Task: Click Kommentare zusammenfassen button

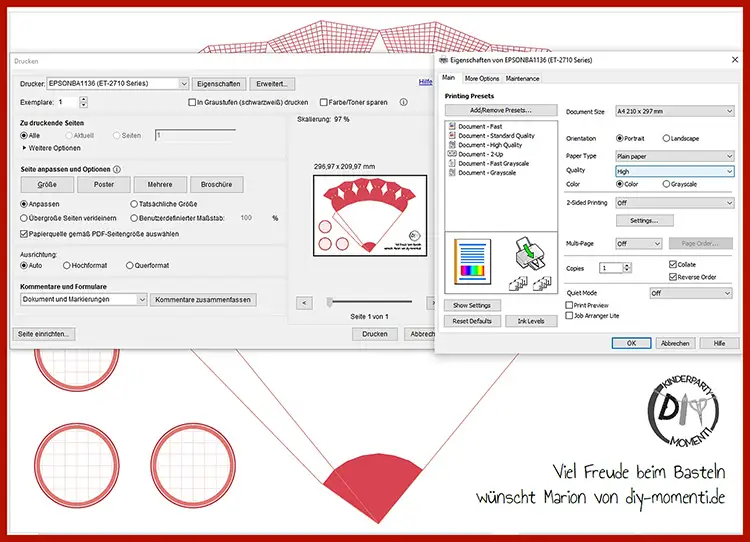Action: point(203,299)
